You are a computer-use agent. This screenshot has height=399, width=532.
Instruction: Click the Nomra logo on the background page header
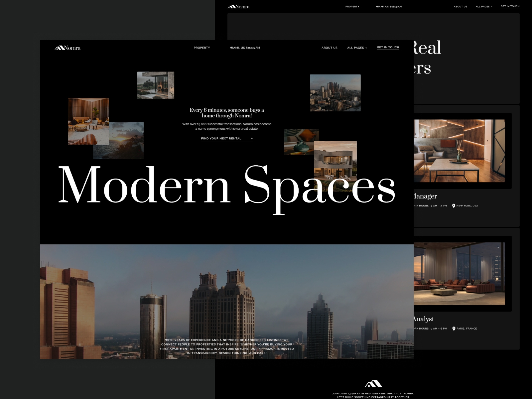point(238,7)
